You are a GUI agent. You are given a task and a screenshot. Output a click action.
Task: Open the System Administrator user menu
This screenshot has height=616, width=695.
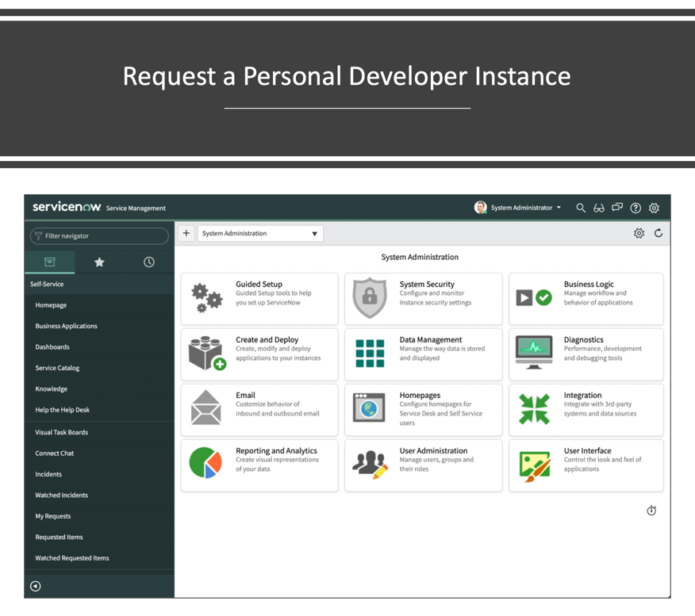(526, 207)
